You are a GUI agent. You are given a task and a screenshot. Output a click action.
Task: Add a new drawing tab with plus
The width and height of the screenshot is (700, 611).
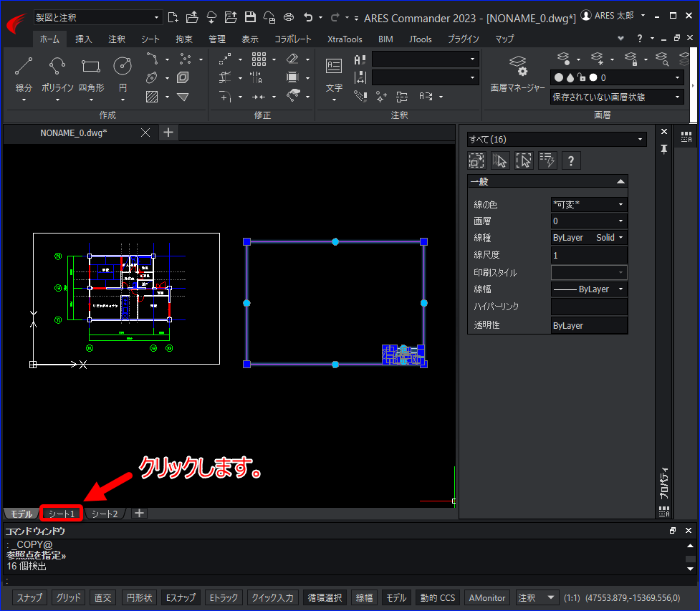tap(168, 133)
